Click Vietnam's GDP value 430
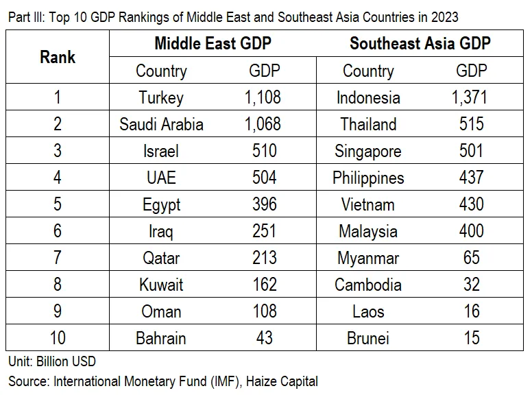 pos(471,204)
